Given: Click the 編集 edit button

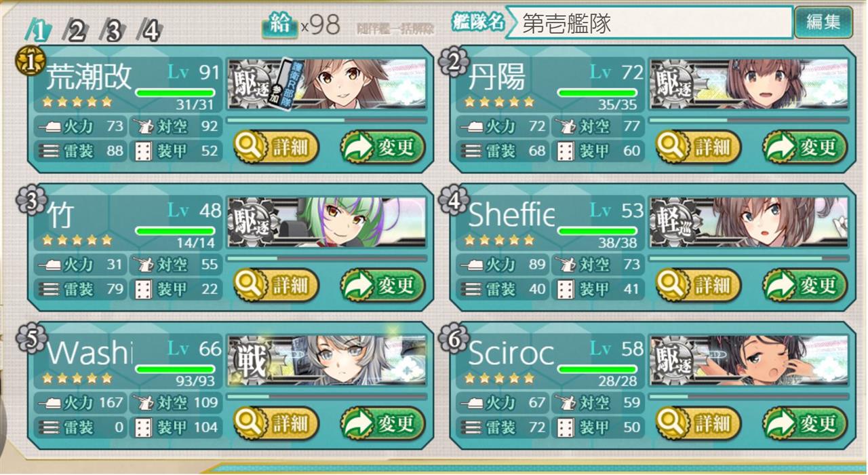Looking at the screenshot, I should 823,22.
